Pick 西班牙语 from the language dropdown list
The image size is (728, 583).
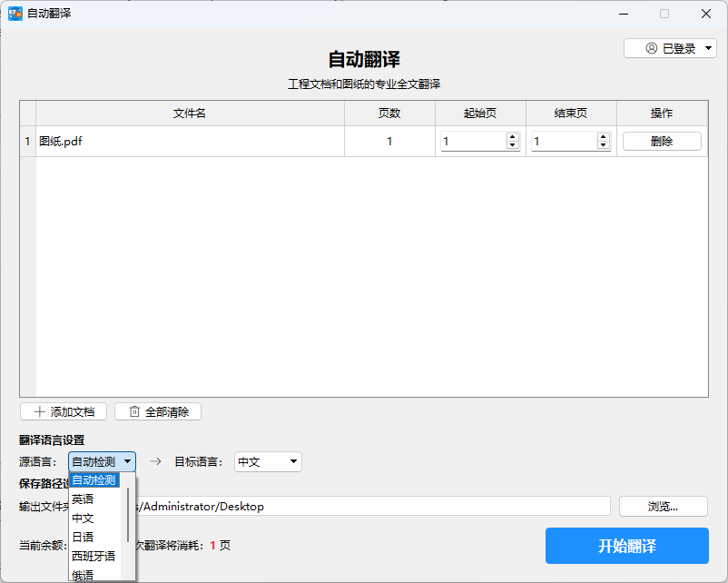click(93, 556)
